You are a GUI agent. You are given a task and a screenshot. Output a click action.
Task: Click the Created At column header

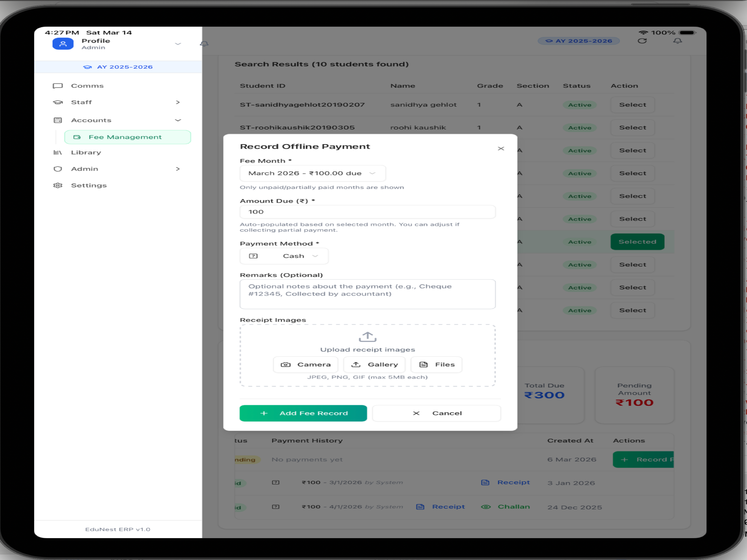point(570,441)
